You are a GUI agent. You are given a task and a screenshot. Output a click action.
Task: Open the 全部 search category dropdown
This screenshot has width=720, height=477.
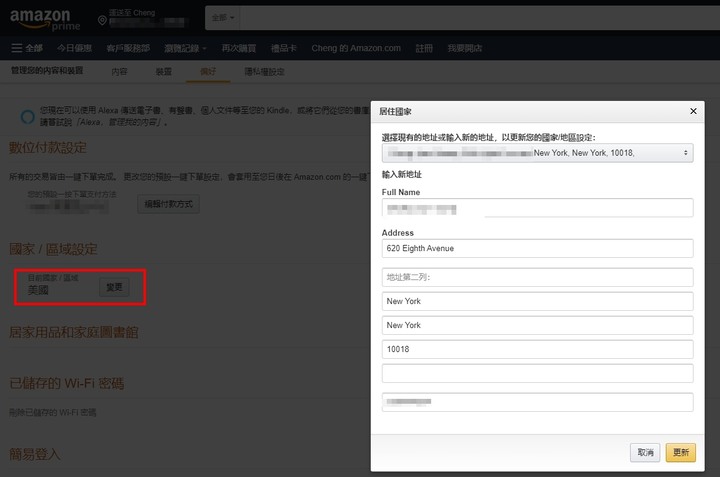click(223, 17)
